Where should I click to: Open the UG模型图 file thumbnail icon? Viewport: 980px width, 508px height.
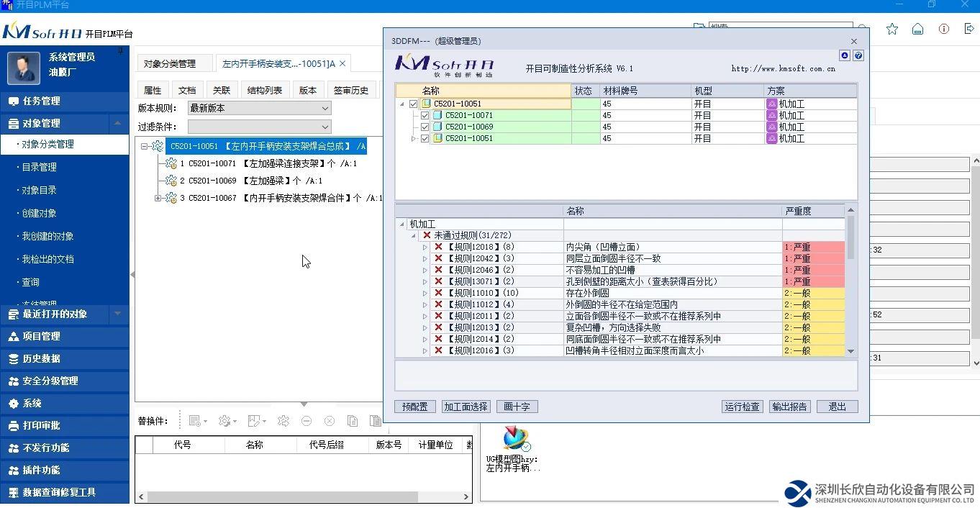515,438
